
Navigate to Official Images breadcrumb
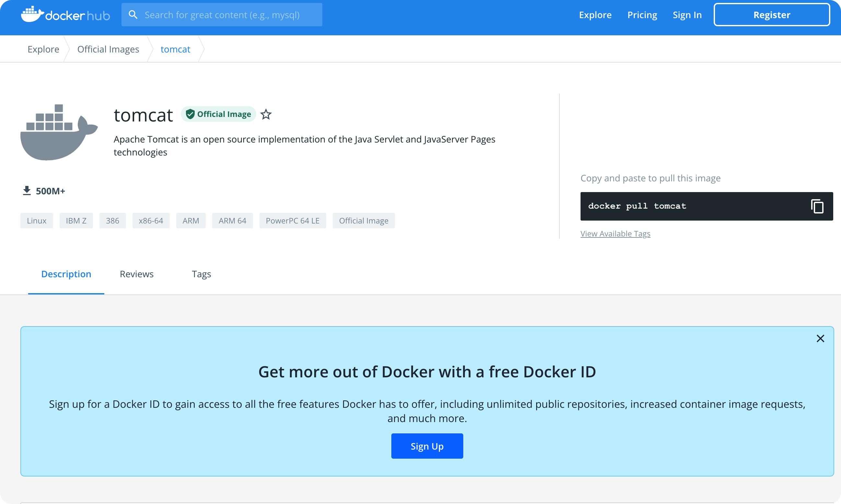[x=108, y=49]
